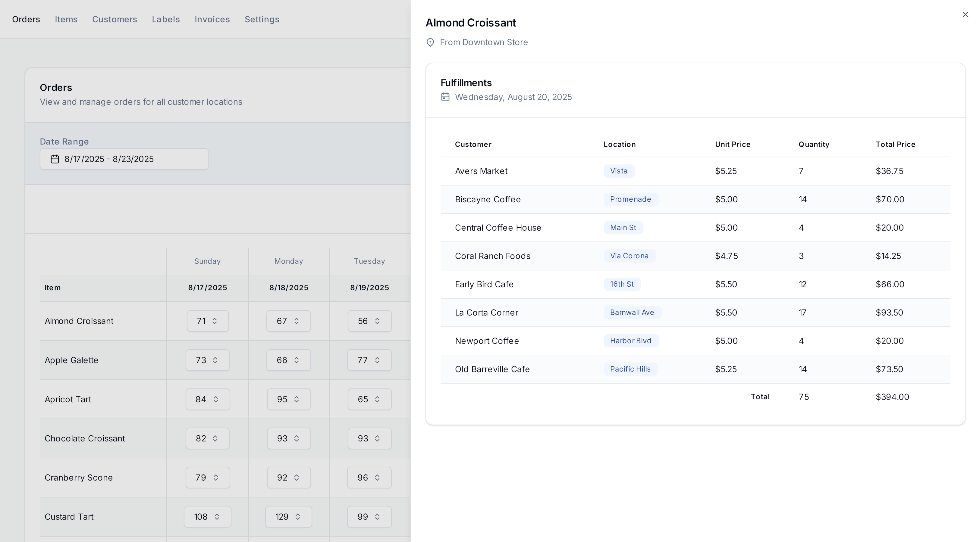Click the total quantity 75
Viewport: 980px width, 542px height.
point(803,397)
